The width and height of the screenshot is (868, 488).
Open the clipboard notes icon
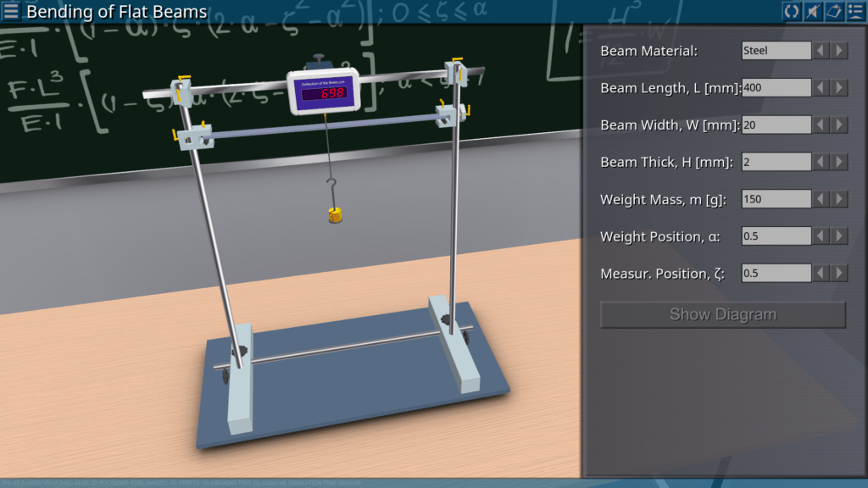[833, 11]
